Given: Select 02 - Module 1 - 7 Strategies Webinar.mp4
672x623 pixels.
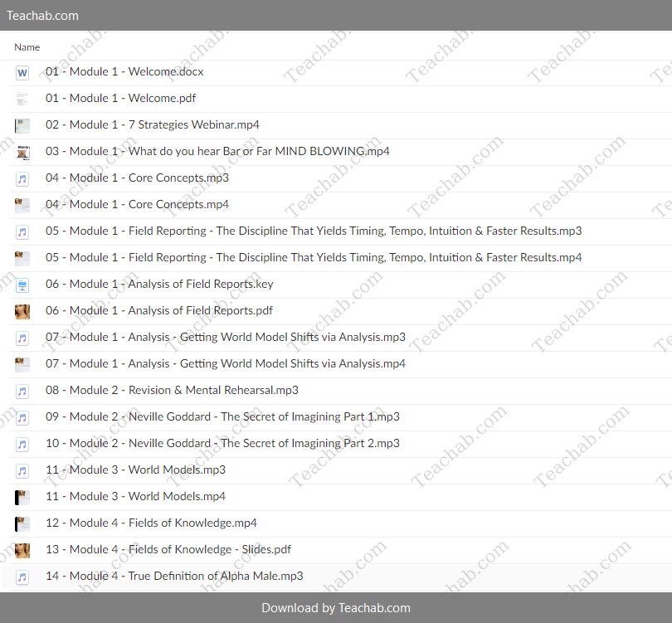Looking at the screenshot, I should point(152,124).
